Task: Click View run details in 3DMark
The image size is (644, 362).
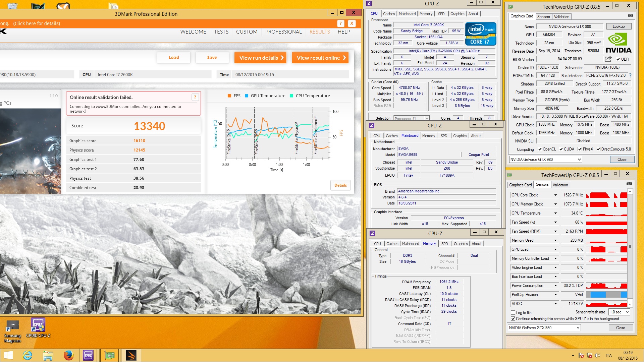Action: coord(260,58)
